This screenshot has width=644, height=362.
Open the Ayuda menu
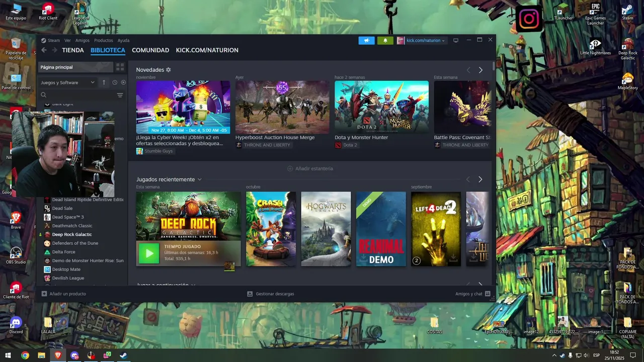coord(123,40)
